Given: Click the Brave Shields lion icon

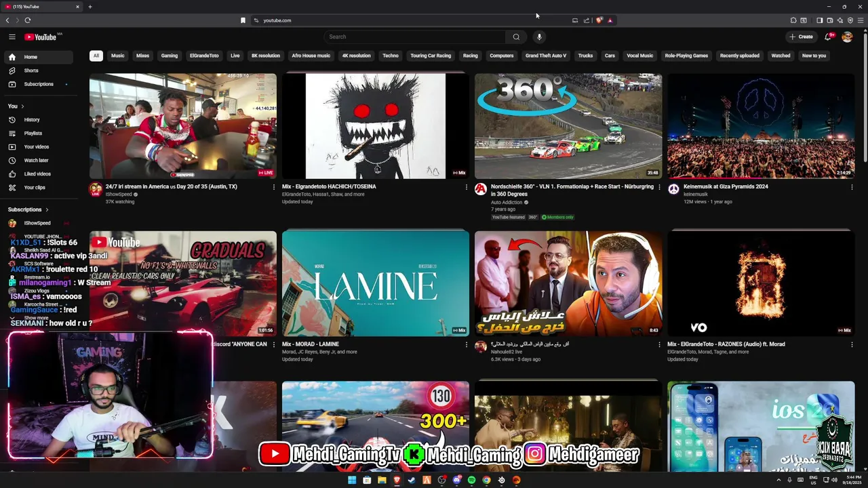Looking at the screenshot, I should click(599, 20).
